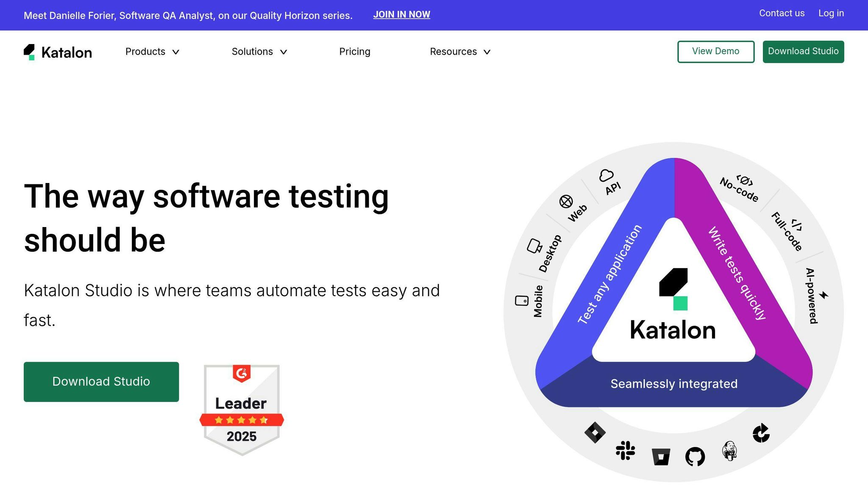Expand the Solutions dropdown menu
868x488 pixels.
click(259, 52)
